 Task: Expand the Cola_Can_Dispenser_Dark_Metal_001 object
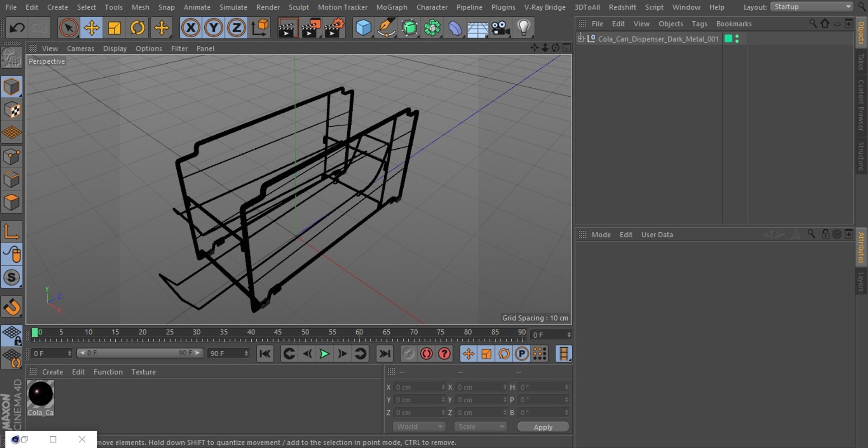coord(581,39)
